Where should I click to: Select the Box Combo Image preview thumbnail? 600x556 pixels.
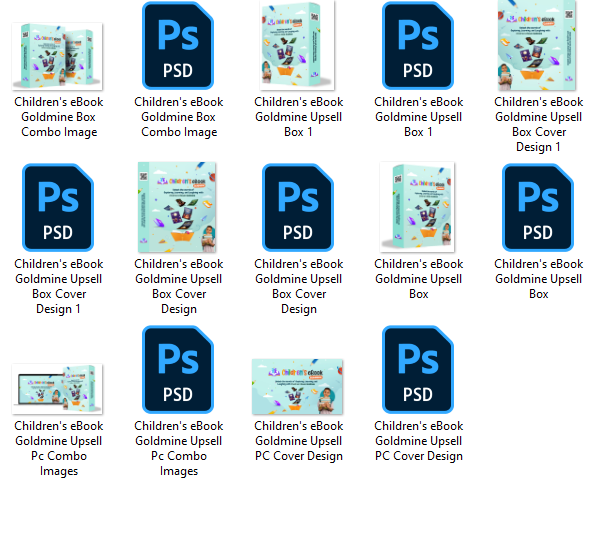click(x=57, y=56)
